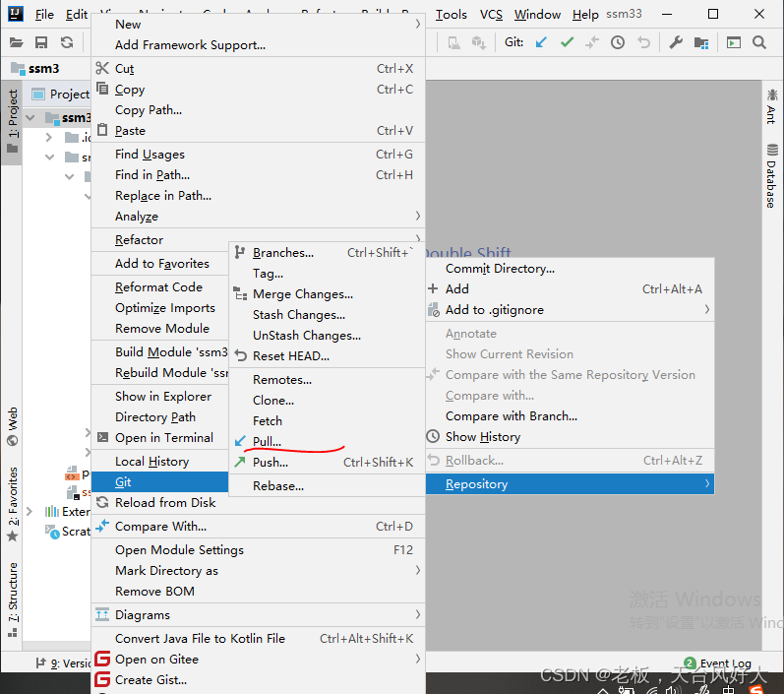
Task: Select Reload from Disk menu item
Action: [258, 502]
